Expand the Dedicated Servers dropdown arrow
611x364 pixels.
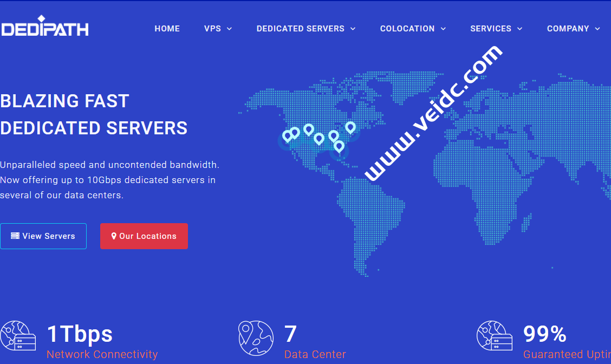click(x=353, y=29)
